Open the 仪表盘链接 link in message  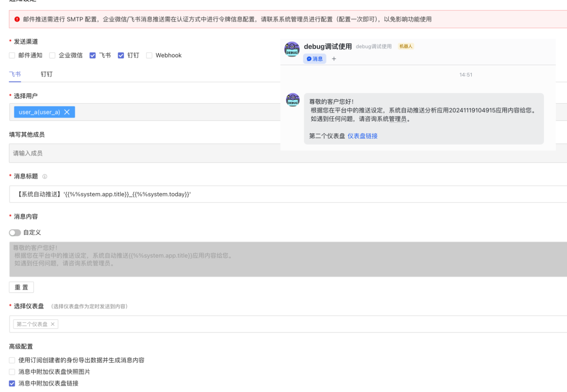click(362, 136)
